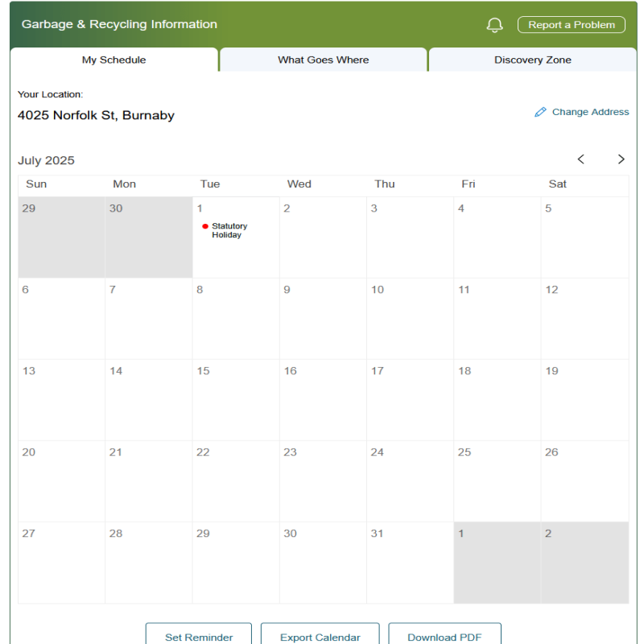Viewport: 644px width, 644px height.
Task: Go to previous month with left chevron
Action: (x=580, y=159)
